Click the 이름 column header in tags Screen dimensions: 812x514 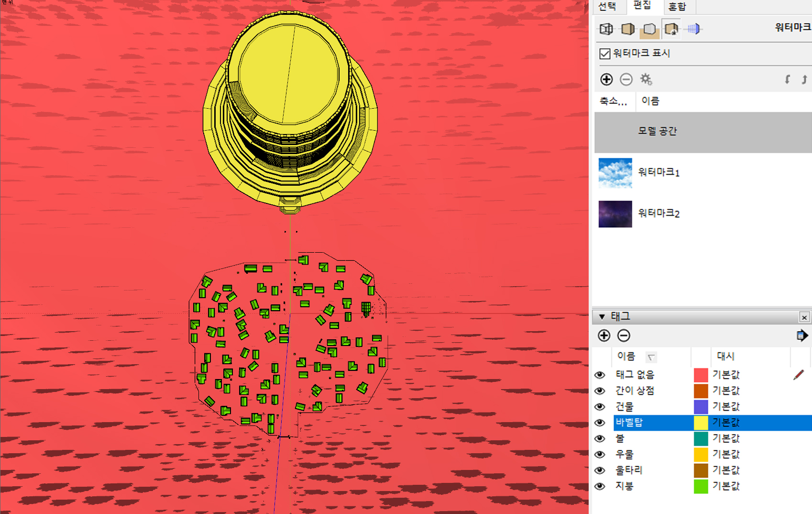coord(626,356)
